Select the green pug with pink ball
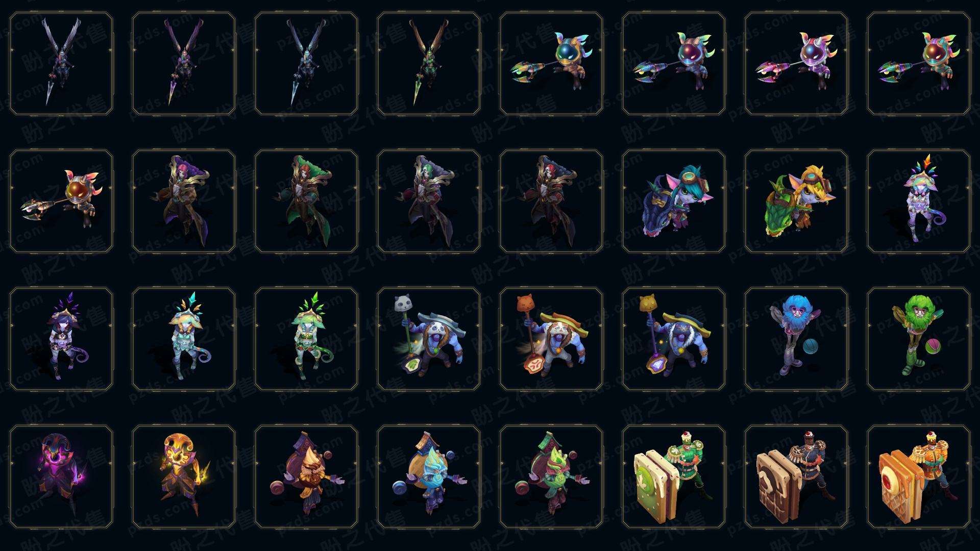This screenshot has width=980, height=551. tap(918, 339)
